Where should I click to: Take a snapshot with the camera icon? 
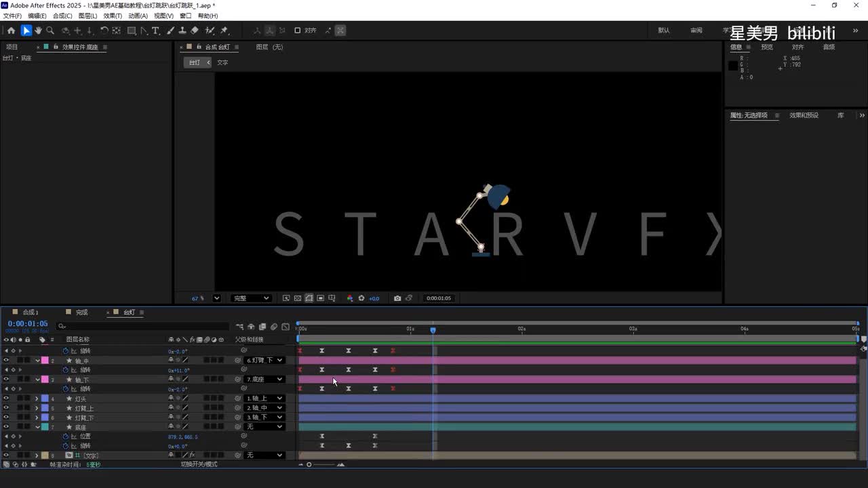pyautogui.click(x=397, y=298)
